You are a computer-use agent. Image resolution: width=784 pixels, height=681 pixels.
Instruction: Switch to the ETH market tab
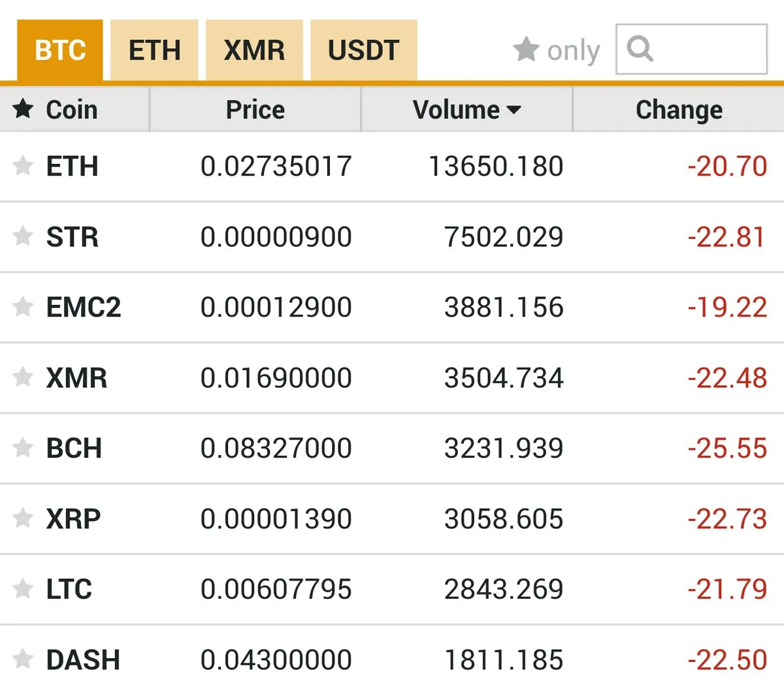pyautogui.click(x=154, y=50)
